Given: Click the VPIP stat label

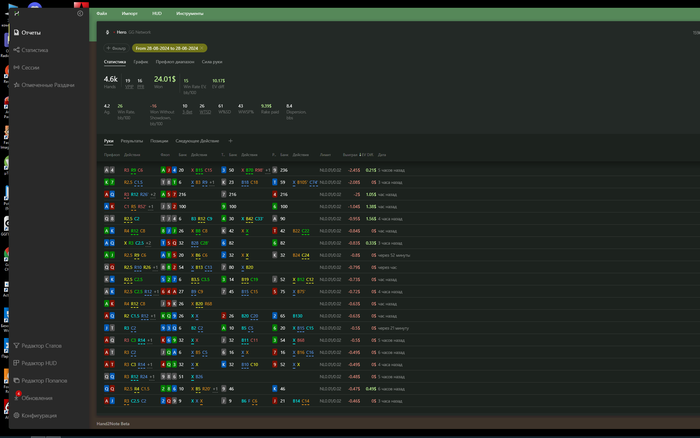Looking at the screenshot, I should (x=129, y=87).
